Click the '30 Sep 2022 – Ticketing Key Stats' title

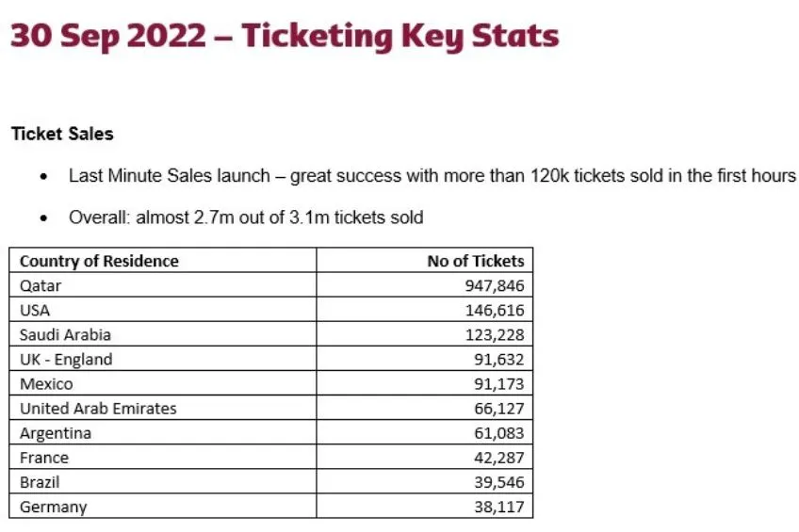point(284,37)
